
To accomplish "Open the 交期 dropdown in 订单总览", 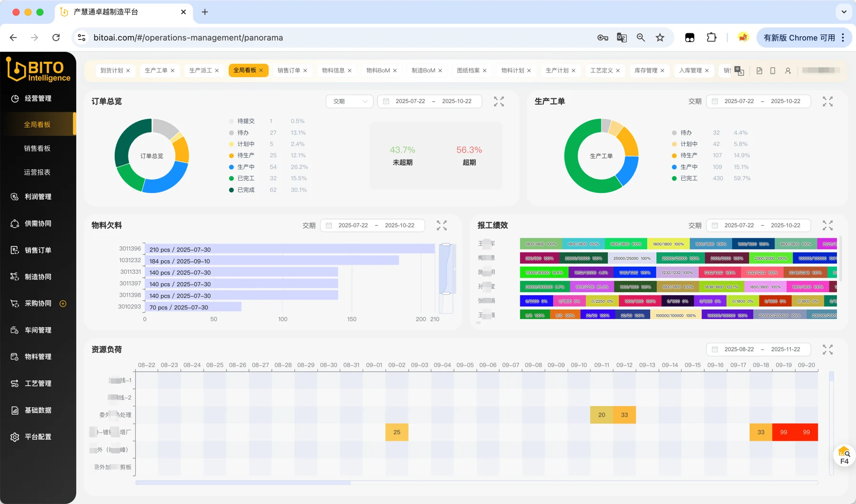I will tap(350, 101).
